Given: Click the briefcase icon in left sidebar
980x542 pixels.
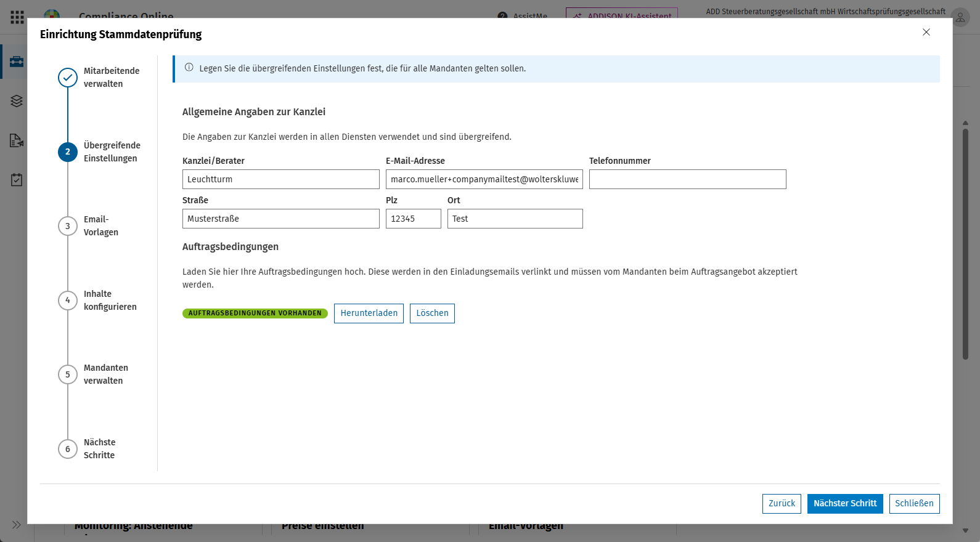Looking at the screenshot, I should 17,62.
